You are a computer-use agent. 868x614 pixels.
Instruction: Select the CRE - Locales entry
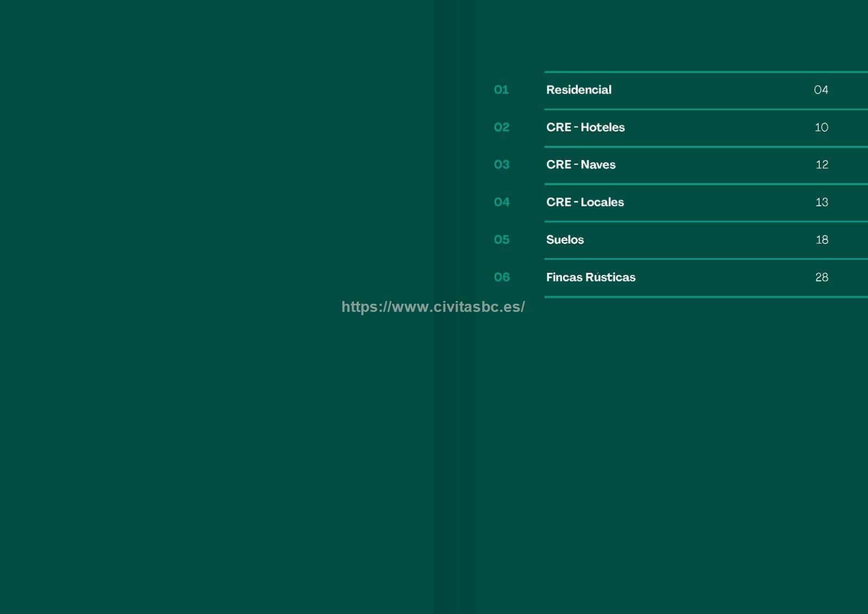[585, 202]
